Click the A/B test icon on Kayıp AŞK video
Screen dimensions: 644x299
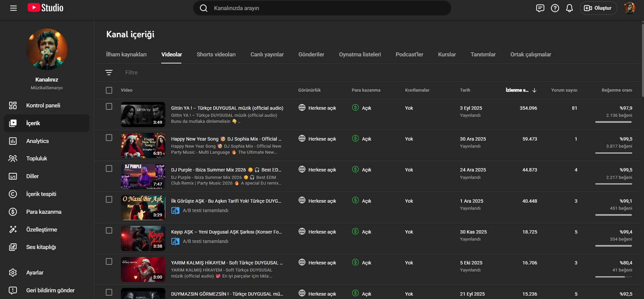[175, 241]
